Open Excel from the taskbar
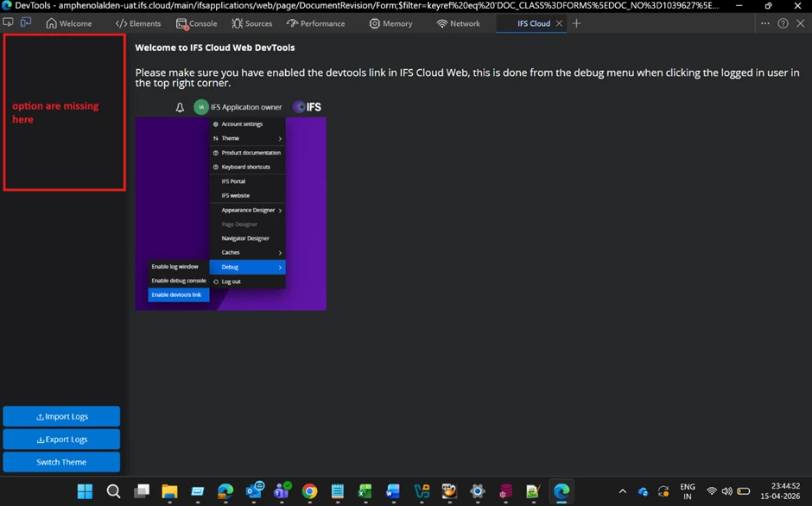 pyautogui.click(x=365, y=491)
